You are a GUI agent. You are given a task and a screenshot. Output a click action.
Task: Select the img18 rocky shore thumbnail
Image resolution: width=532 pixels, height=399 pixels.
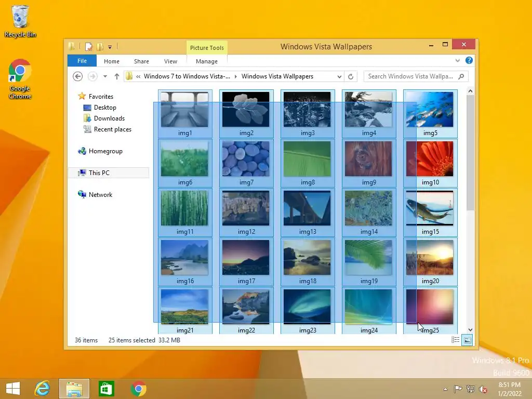[307, 258]
